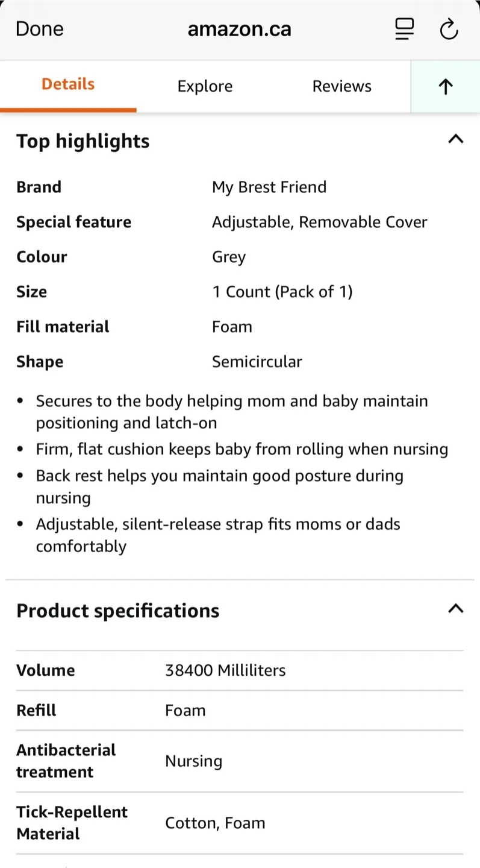Select the Shape value Semicircular
This screenshot has width=480, height=868.
click(257, 361)
